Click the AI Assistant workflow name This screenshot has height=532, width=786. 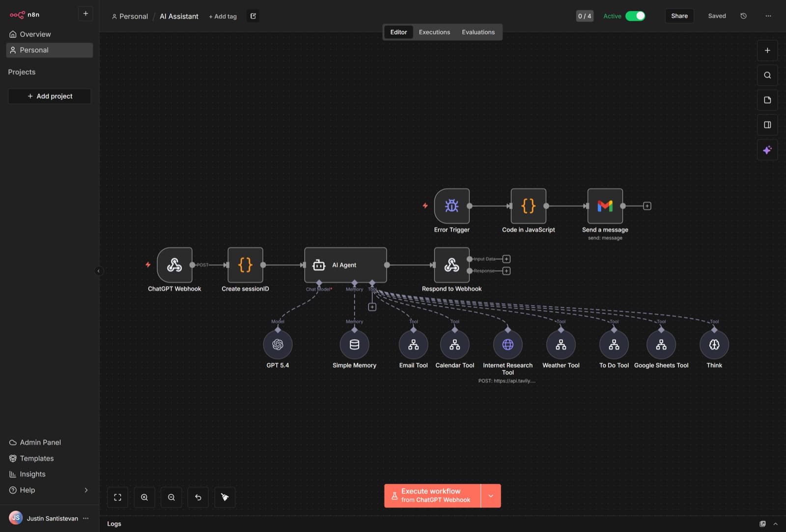(179, 16)
